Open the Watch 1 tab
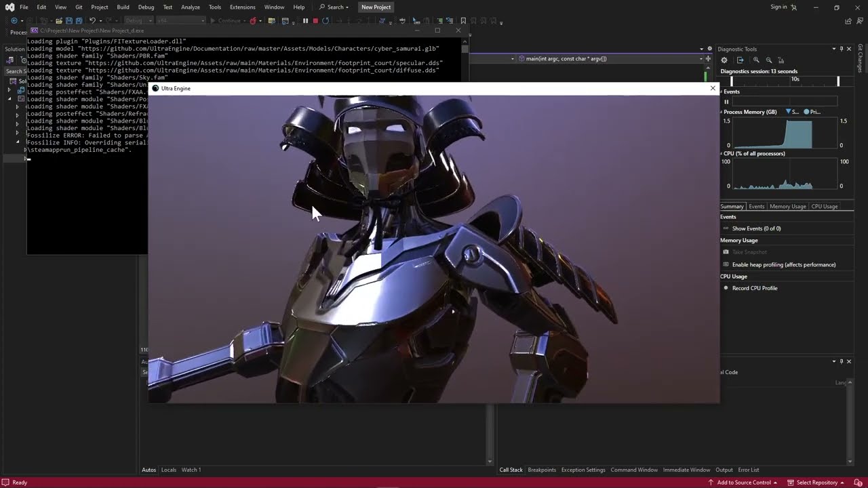Screen dimensions: 868x488 191,470
